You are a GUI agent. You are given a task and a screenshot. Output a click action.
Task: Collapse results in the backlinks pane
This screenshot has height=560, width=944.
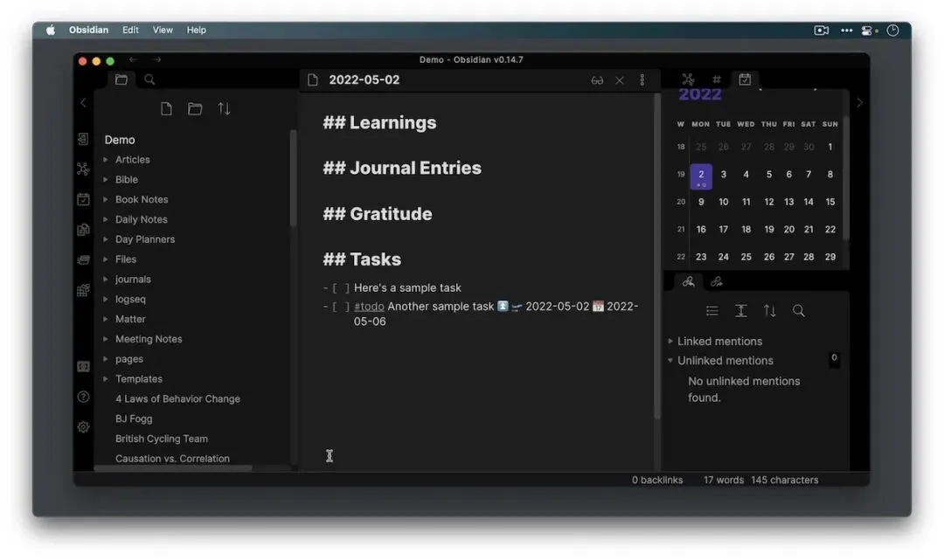[x=712, y=310]
